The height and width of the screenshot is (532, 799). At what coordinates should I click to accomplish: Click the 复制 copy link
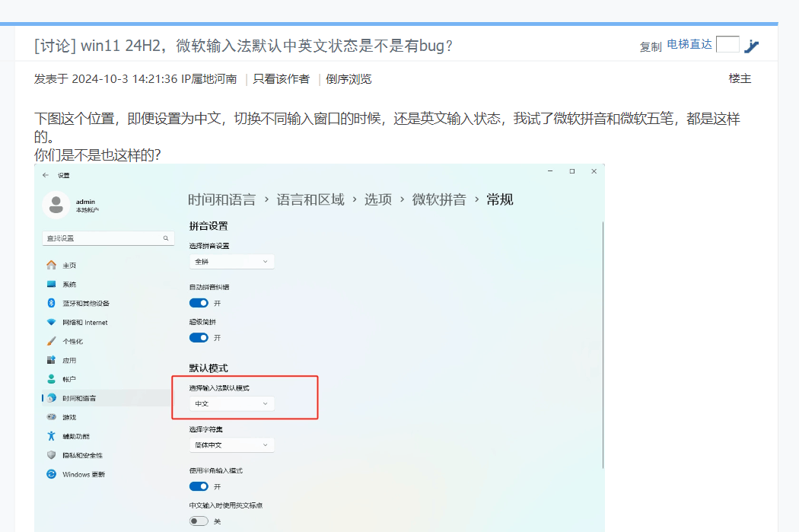point(651,47)
